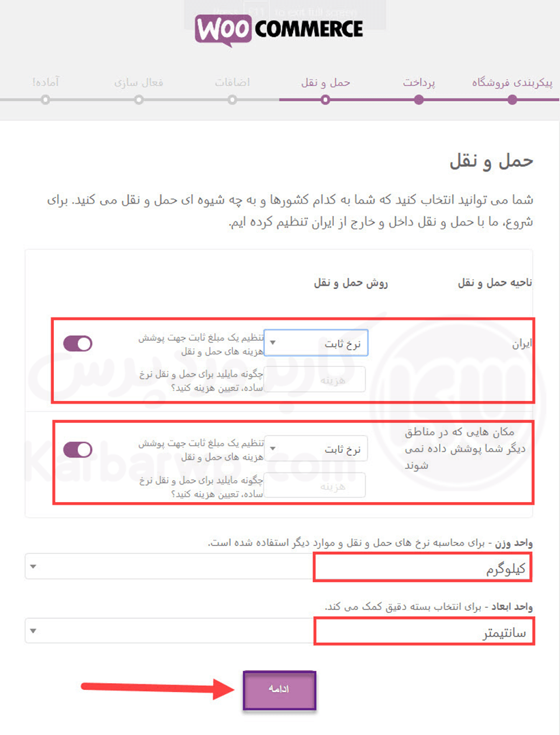
Task: Click the WooCommerce logo
Action: (x=279, y=29)
